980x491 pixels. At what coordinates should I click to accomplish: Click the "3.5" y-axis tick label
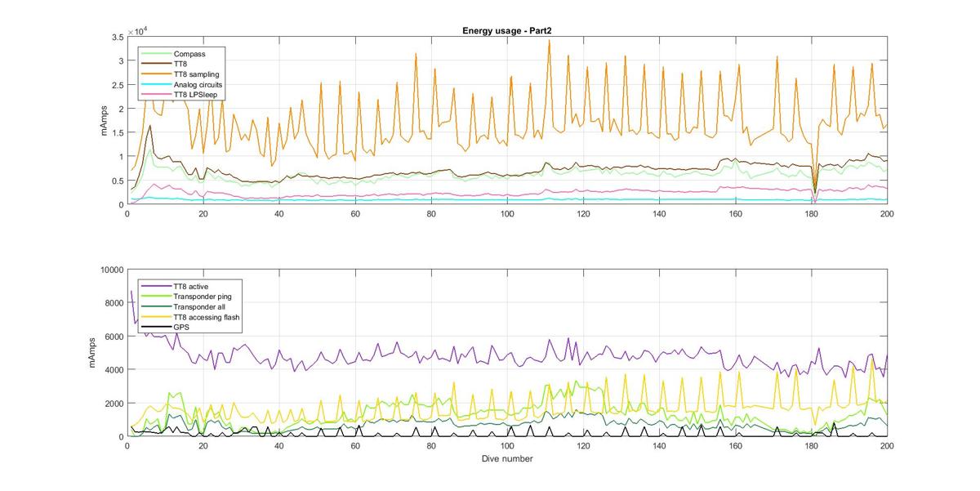[x=117, y=37]
